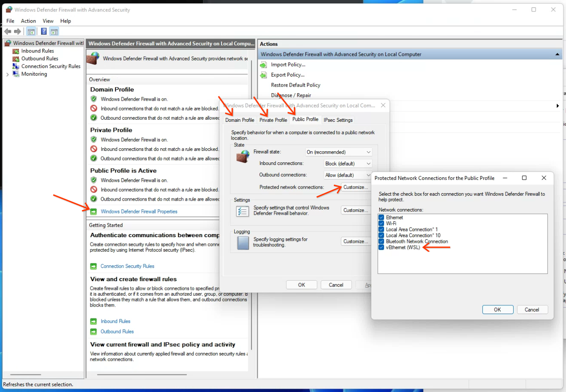Click Customize next to Protected network connections
The image size is (566, 392).
coord(355,187)
